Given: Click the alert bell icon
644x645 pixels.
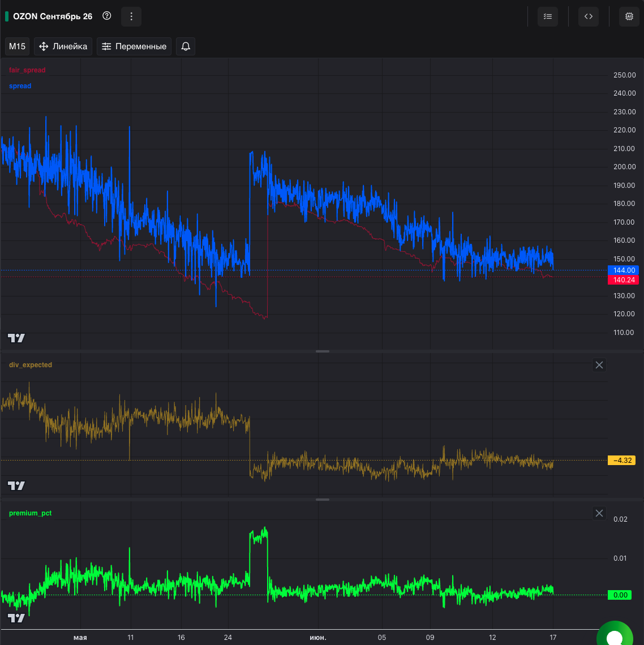Looking at the screenshot, I should pos(186,46).
